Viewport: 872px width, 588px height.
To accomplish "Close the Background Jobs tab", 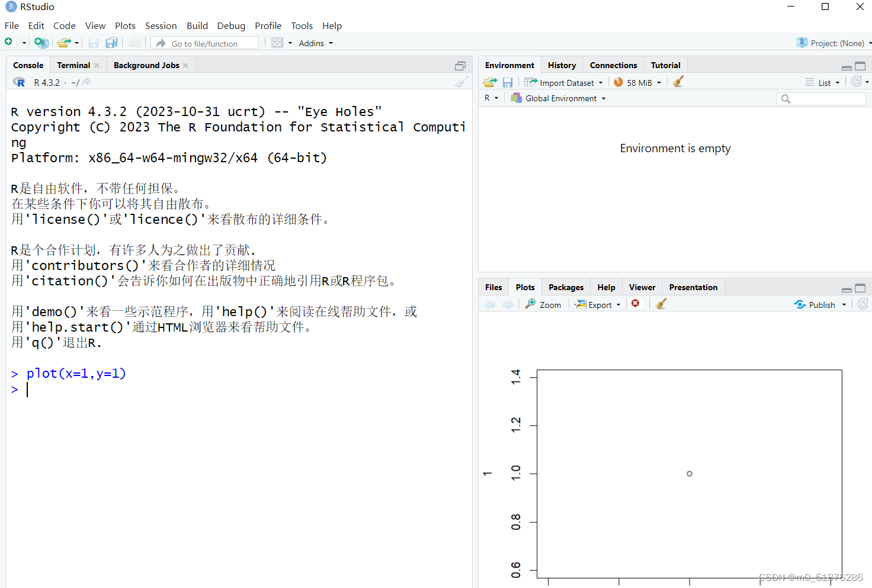I will click(x=185, y=65).
